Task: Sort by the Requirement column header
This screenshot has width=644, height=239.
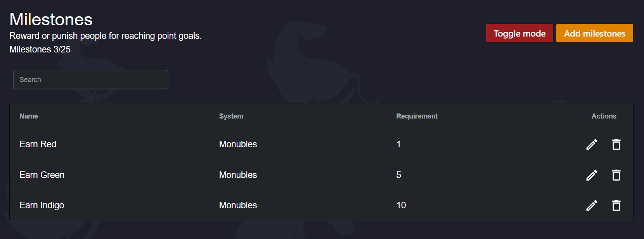Action: (417, 116)
